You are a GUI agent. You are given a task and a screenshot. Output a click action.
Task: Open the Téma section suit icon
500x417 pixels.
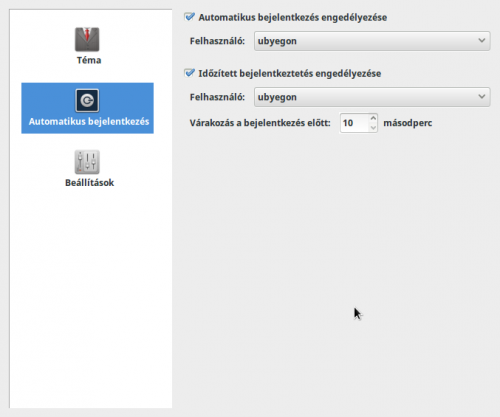click(x=87, y=39)
